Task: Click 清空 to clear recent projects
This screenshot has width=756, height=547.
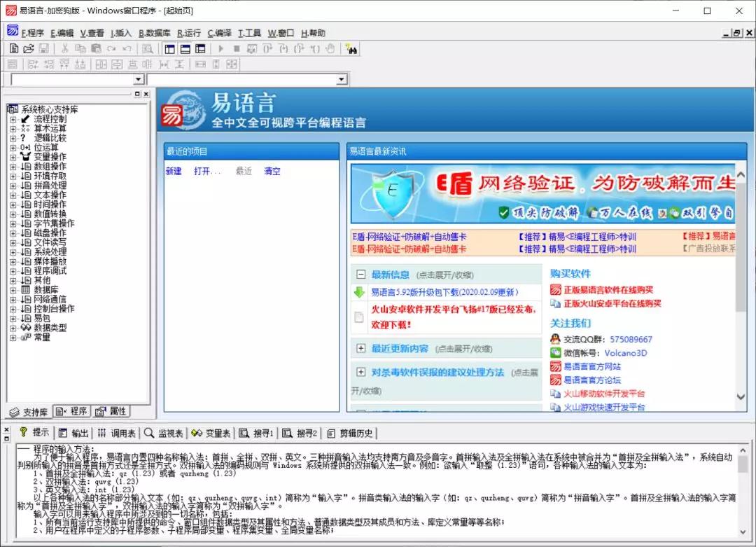Action: tap(272, 170)
